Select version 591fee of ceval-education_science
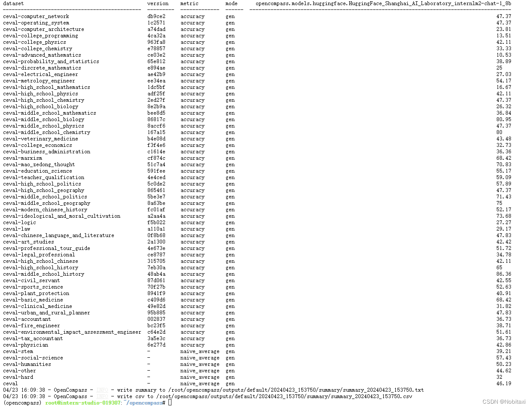 [156, 171]
